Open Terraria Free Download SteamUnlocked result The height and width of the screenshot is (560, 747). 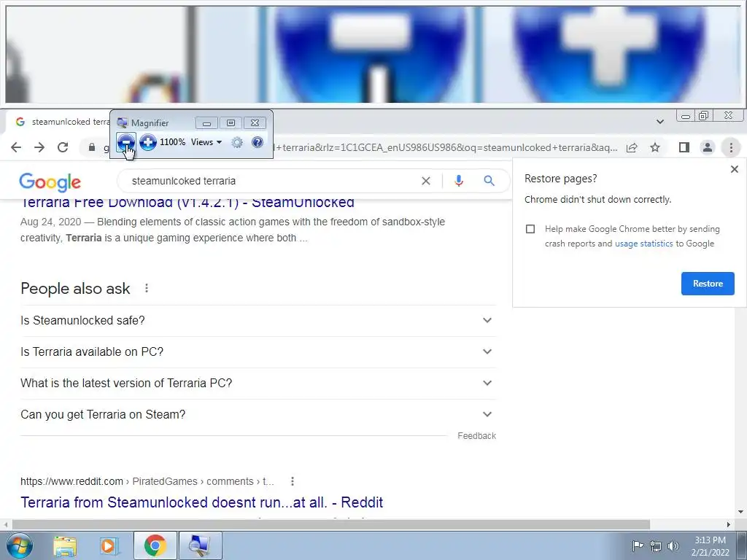(x=187, y=203)
